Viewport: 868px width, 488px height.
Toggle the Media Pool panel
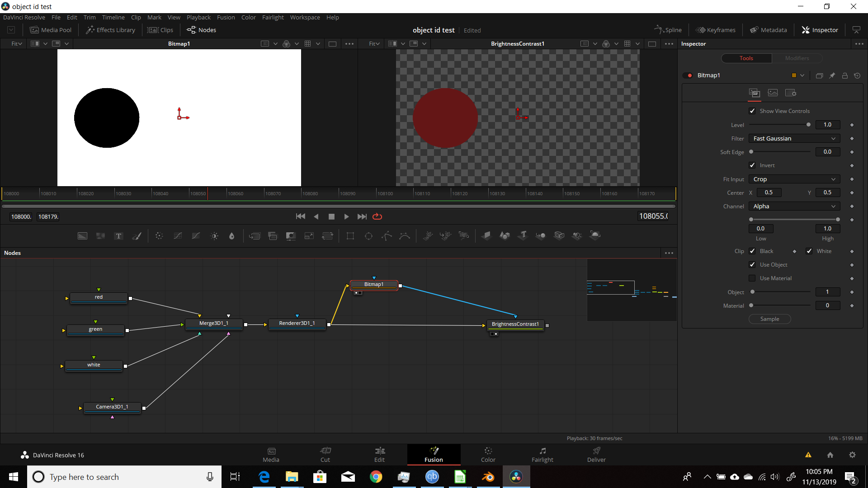click(51, 30)
